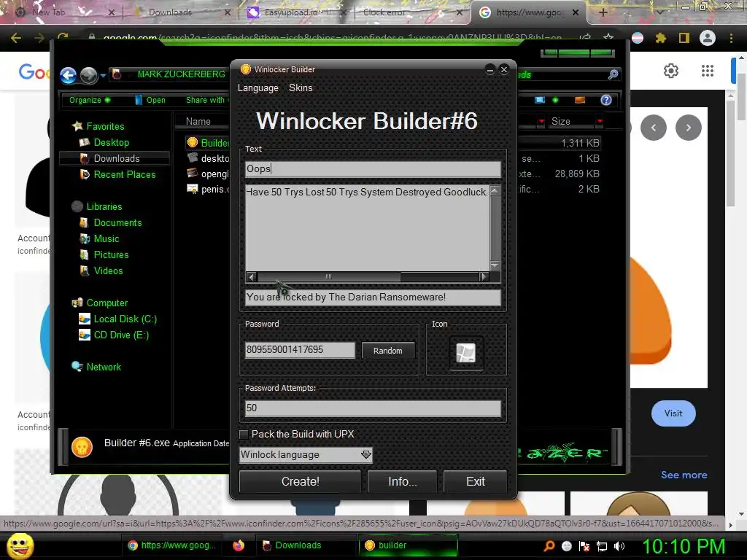
Task: Click the next image arrow in Google panel
Action: 689,128
